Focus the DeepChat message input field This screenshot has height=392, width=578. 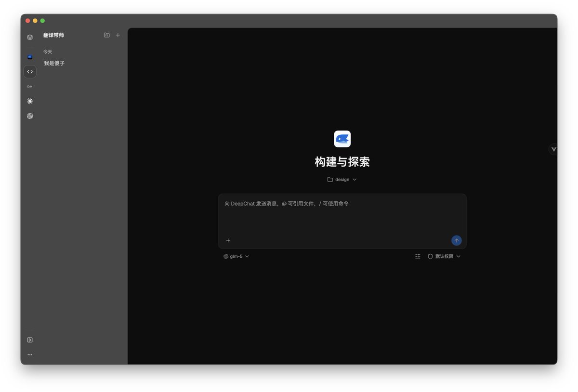[342, 214]
